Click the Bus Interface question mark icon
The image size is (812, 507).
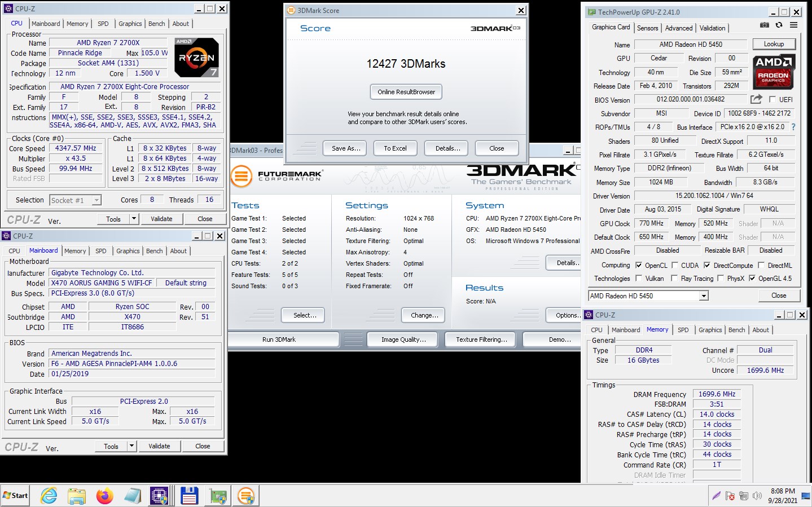point(793,127)
